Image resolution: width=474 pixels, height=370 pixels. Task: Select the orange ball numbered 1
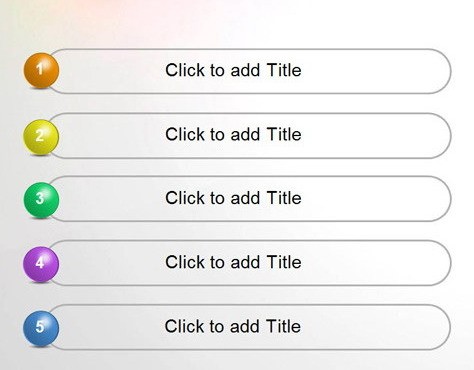[41, 70]
